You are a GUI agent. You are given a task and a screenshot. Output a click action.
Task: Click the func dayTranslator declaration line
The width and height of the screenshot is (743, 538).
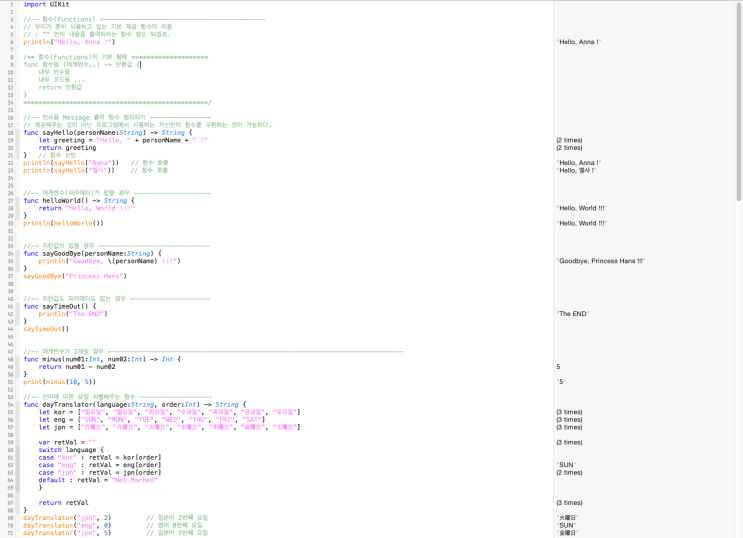tap(135, 405)
